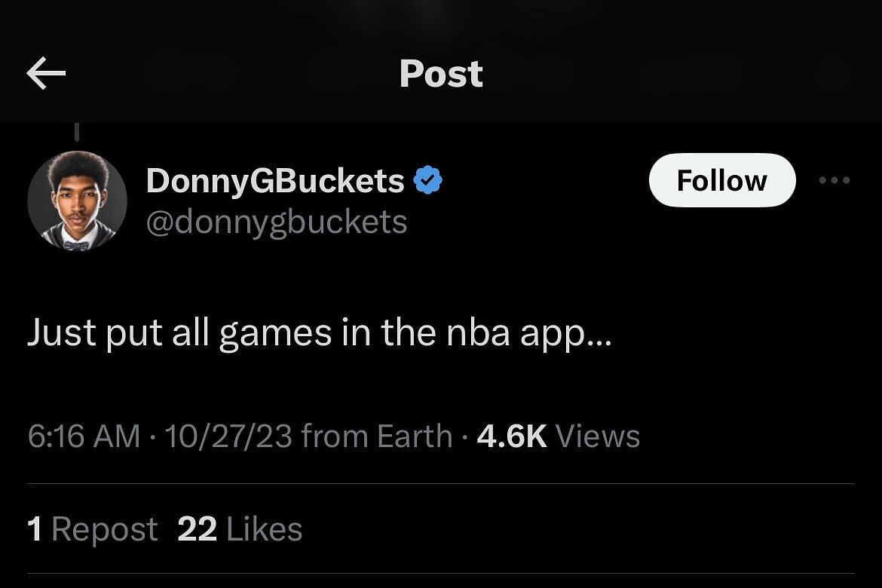The height and width of the screenshot is (588, 882).
Task: Tap the like count number 22
Action: (x=197, y=529)
